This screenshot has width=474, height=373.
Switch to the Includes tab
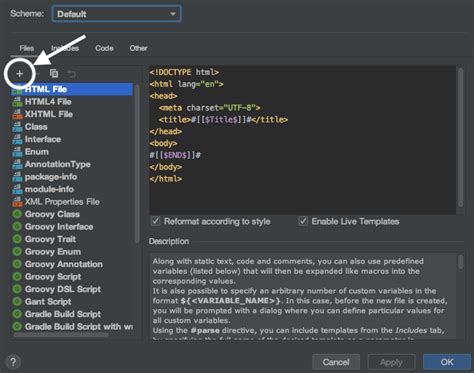[65, 48]
